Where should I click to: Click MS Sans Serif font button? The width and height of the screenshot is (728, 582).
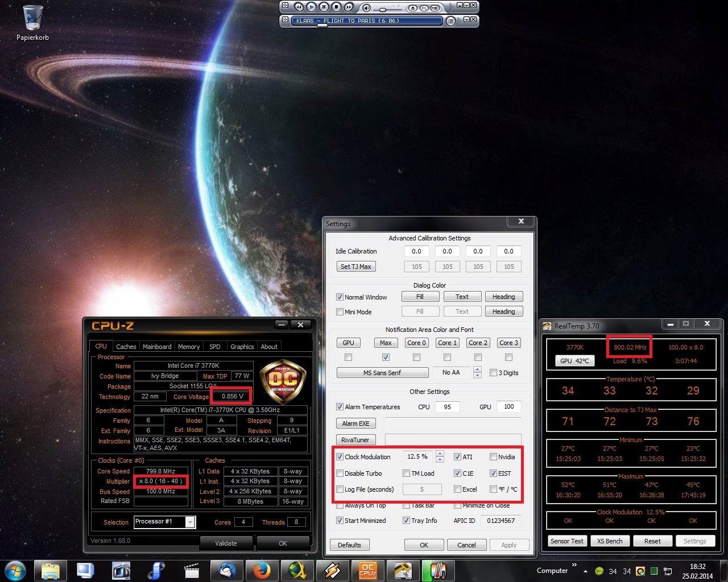tap(382, 373)
